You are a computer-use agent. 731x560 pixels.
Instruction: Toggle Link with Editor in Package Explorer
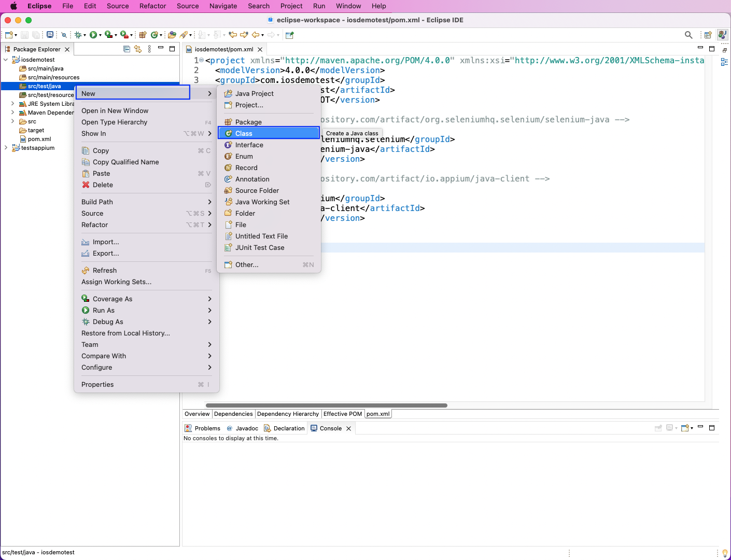[x=138, y=49]
